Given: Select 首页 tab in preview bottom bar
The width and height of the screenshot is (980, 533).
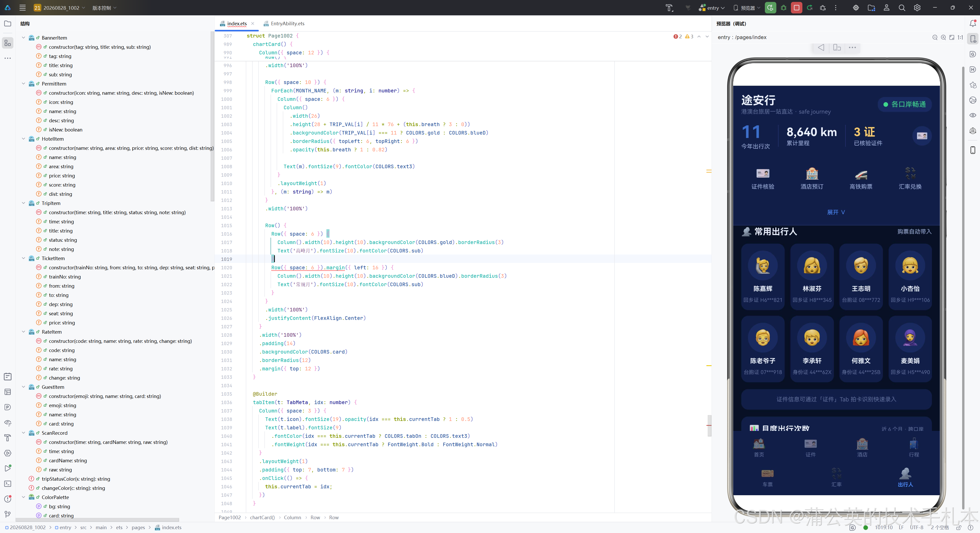Looking at the screenshot, I should point(759,447).
